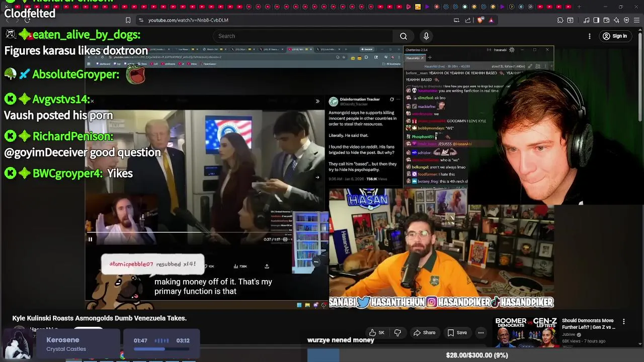Click the tab search icon in toolbar

[x=570, y=20]
